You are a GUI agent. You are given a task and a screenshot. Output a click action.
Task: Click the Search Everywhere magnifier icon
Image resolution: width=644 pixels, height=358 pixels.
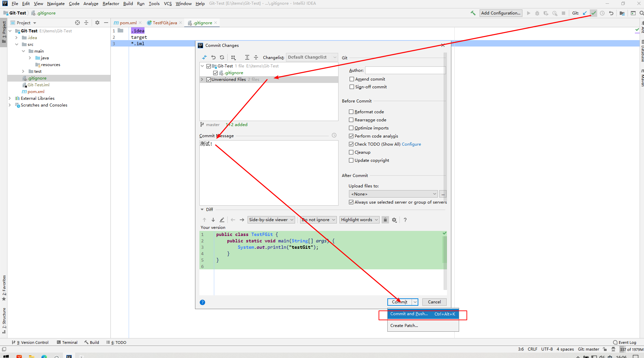(641, 13)
